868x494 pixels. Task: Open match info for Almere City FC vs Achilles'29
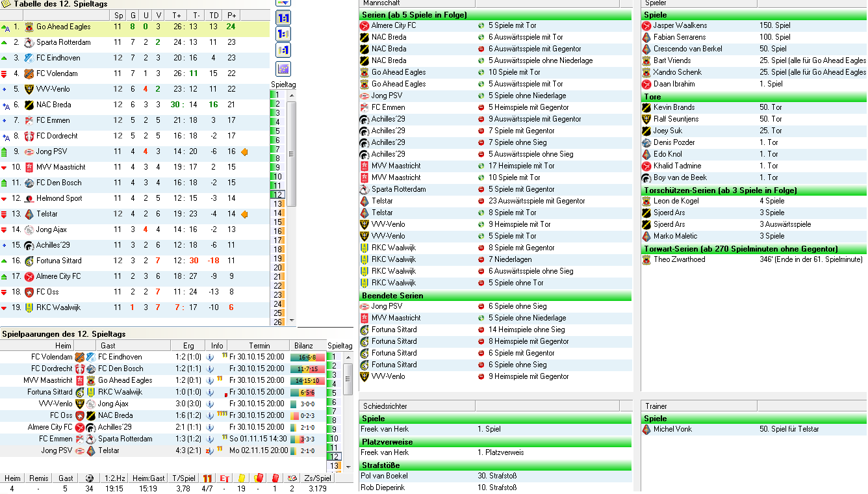coord(210,428)
